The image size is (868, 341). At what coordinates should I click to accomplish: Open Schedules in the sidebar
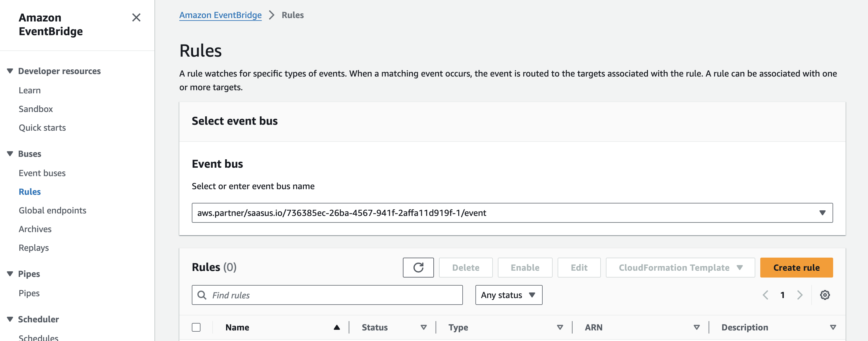click(38, 337)
